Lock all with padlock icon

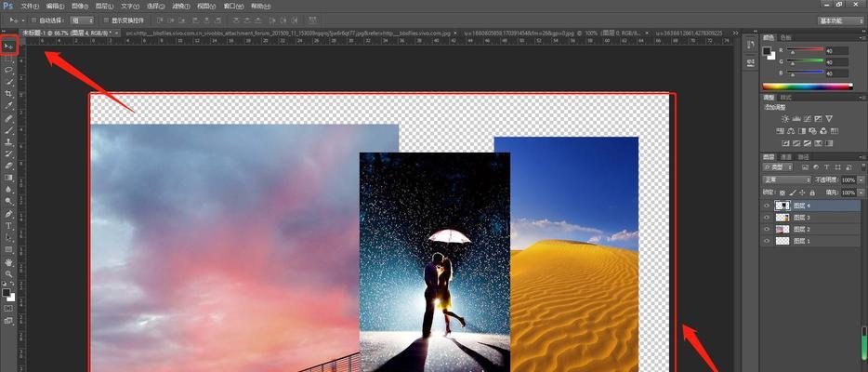(x=812, y=193)
